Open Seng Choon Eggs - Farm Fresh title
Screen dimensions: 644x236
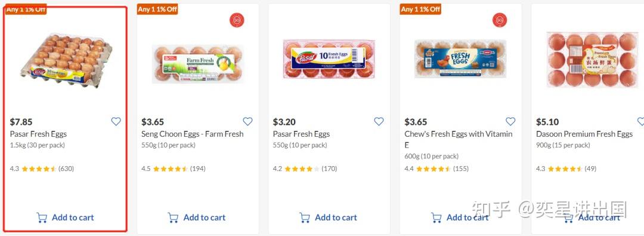pyautogui.click(x=192, y=134)
